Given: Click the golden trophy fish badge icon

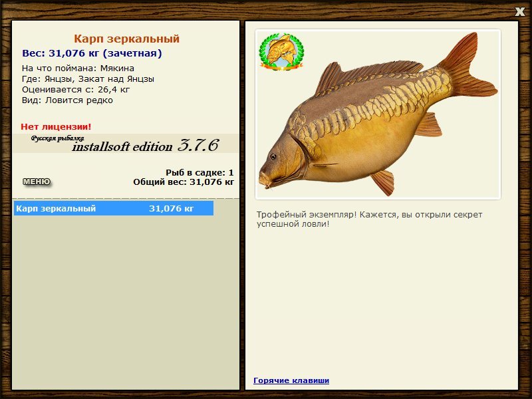Looking at the screenshot, I should (281, 52).
